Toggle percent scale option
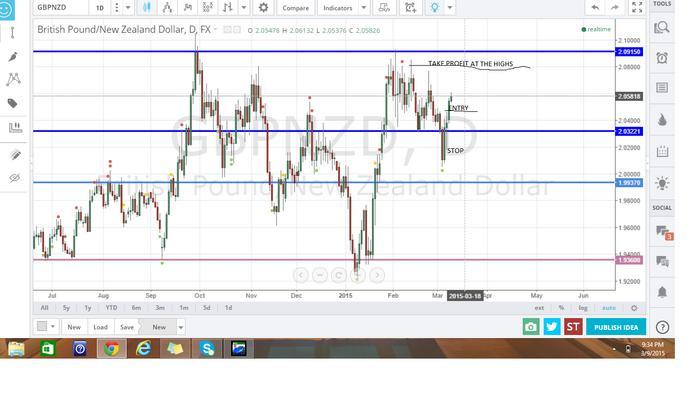The width and height of the screenshot is (700, 394). click(x=561, y=308)
